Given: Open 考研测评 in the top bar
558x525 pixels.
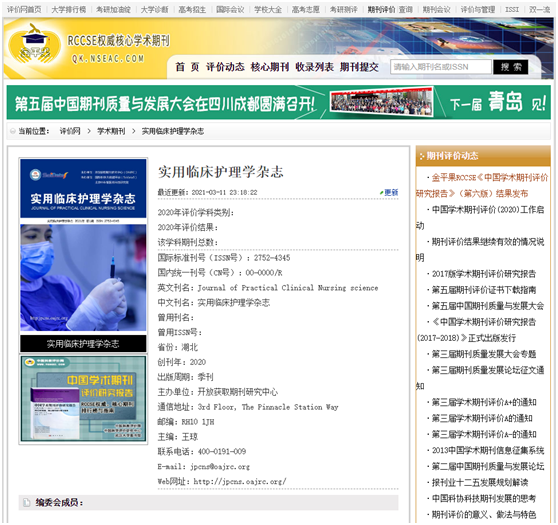Looking at the screenshot, I should tap(343, 10).
